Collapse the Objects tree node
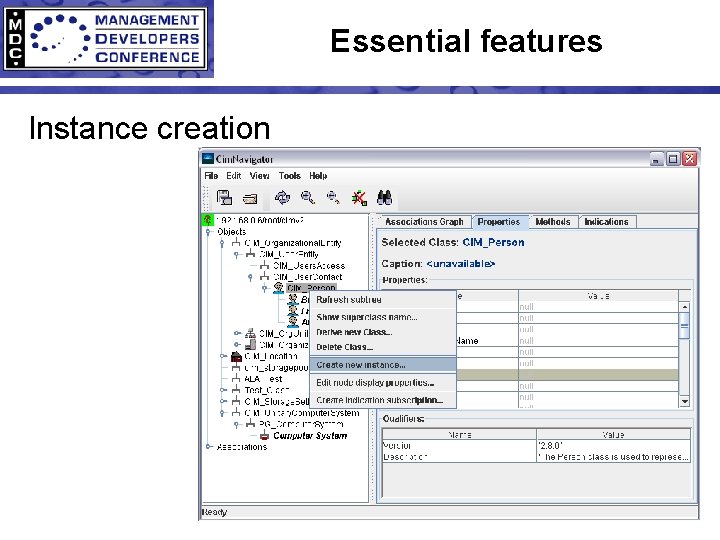The width and height of the screenshot is (720, 540). (x=208, y=231)
